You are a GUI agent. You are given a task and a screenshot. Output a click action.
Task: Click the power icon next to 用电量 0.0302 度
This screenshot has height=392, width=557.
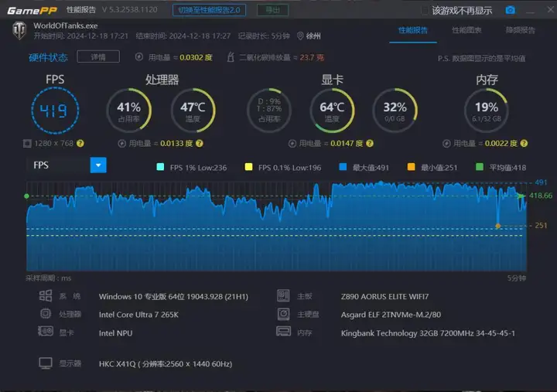click(x=139, y=56)
